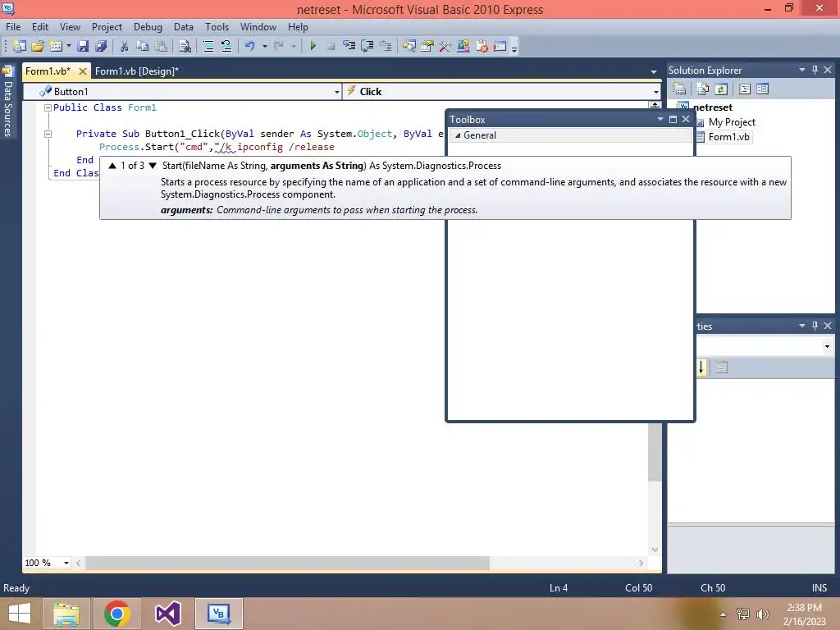The image size is (840, 630).
Task: Show previous overload in the Start tooltip
Action: (112, 166)
